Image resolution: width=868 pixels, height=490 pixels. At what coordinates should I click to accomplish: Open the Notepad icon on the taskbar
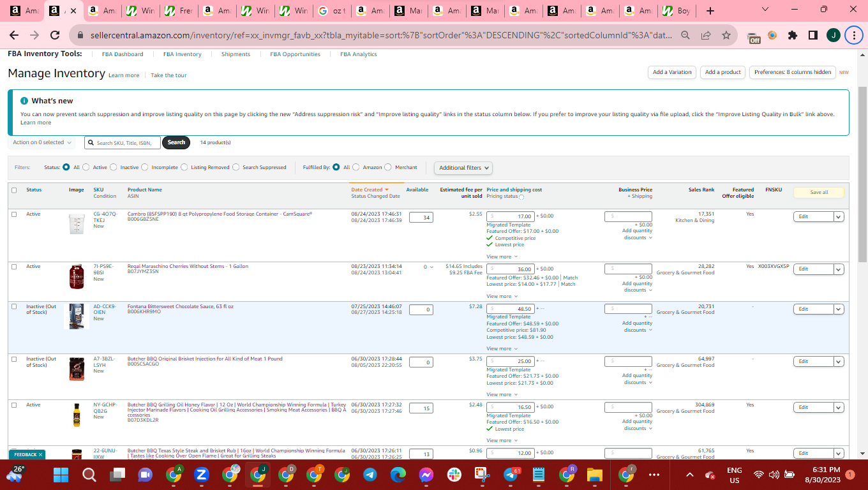pyautogui.click(x=539, y=475)
